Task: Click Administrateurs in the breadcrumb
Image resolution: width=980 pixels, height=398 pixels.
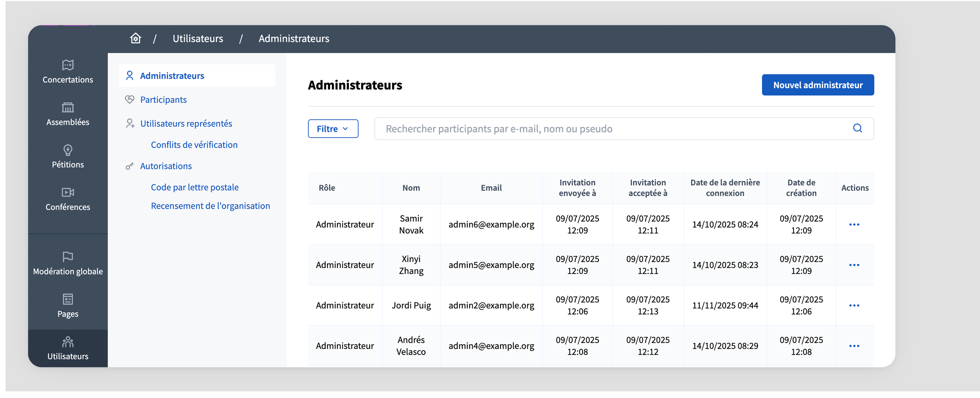Action: pyautogui.click(x=294, y=39)
